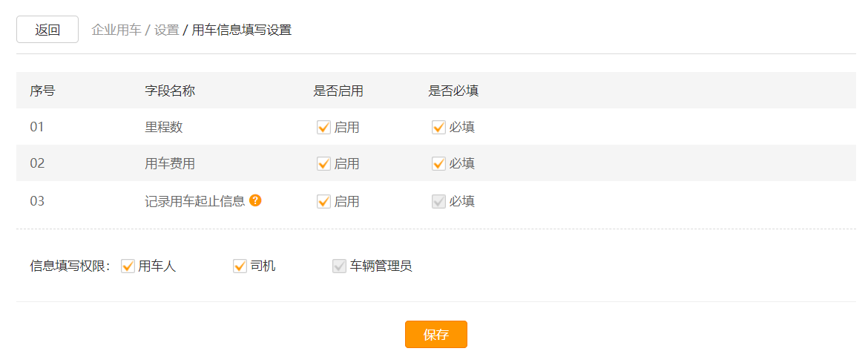Click the orange 保存 button
This screenshot has height=357, width=868.
(436, 334)
